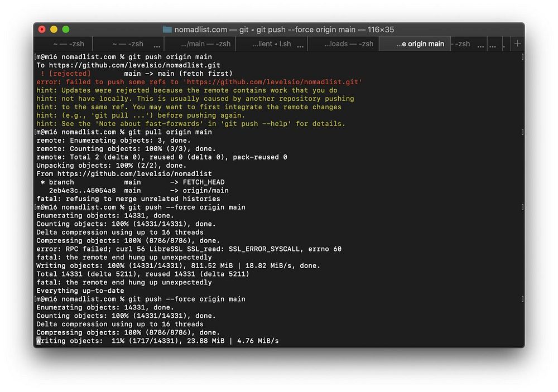
Task: Click the 'From https://github.com/levelsio/nomadlist' line
Action: (x=124, y=174)
